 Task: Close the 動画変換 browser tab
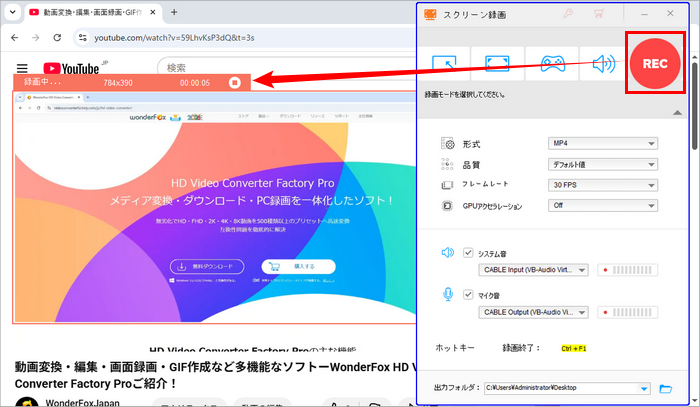pos(153,12)
